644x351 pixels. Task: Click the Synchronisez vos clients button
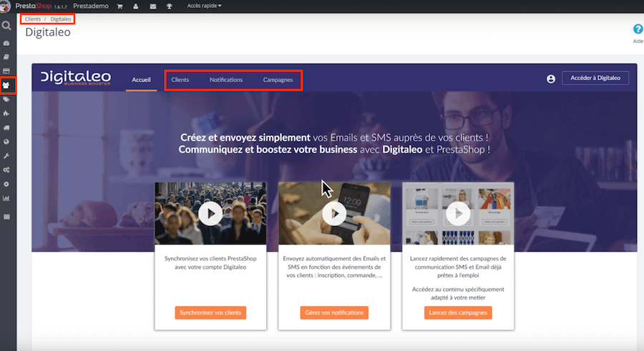point(210,312)
